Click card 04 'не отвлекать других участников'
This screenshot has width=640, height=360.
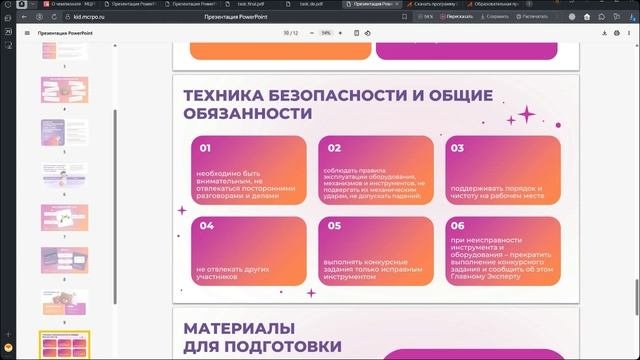(249, 251)
